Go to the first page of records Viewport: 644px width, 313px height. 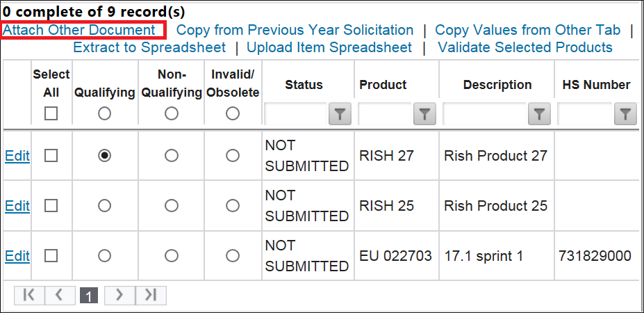(29, 296)
